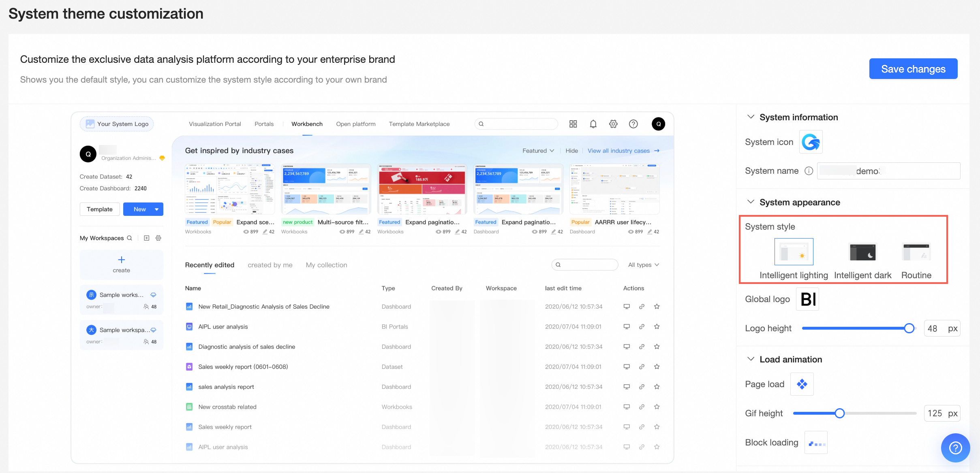Open the blue help bubble icon
Image resolution: width=980 pixels, height=473 pixels.
[x=955, y=447]
